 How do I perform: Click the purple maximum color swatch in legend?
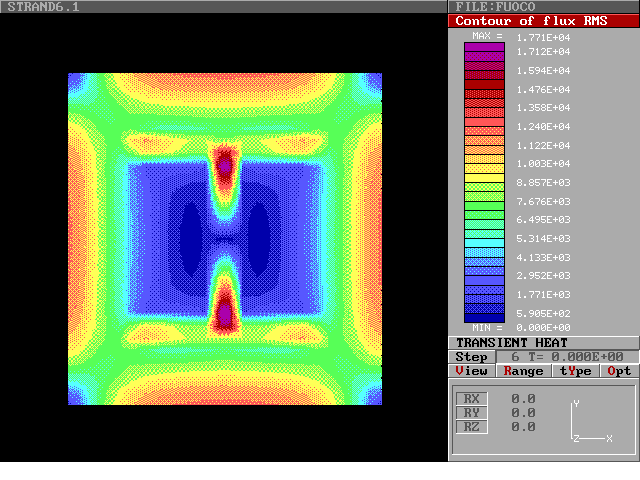pyautogui.click(x=484, y=48)
